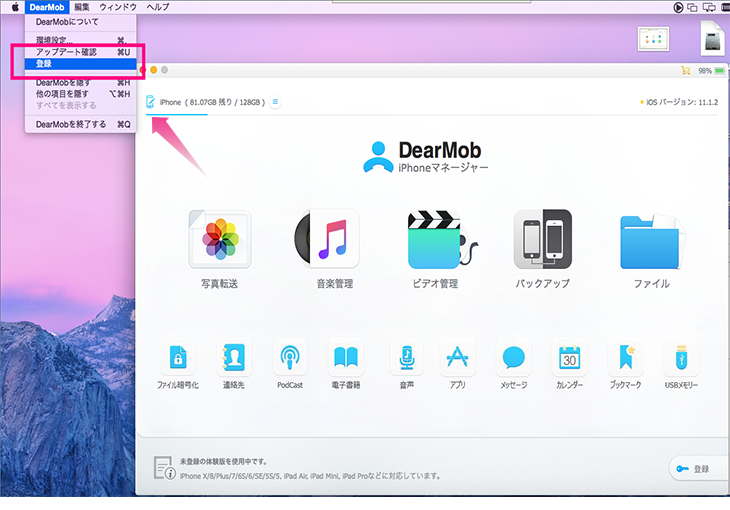The width and height of the screenshot is (730, 510).
Task: Open 音楽管理 music manager icon
Action: click(x=327, y=238)
